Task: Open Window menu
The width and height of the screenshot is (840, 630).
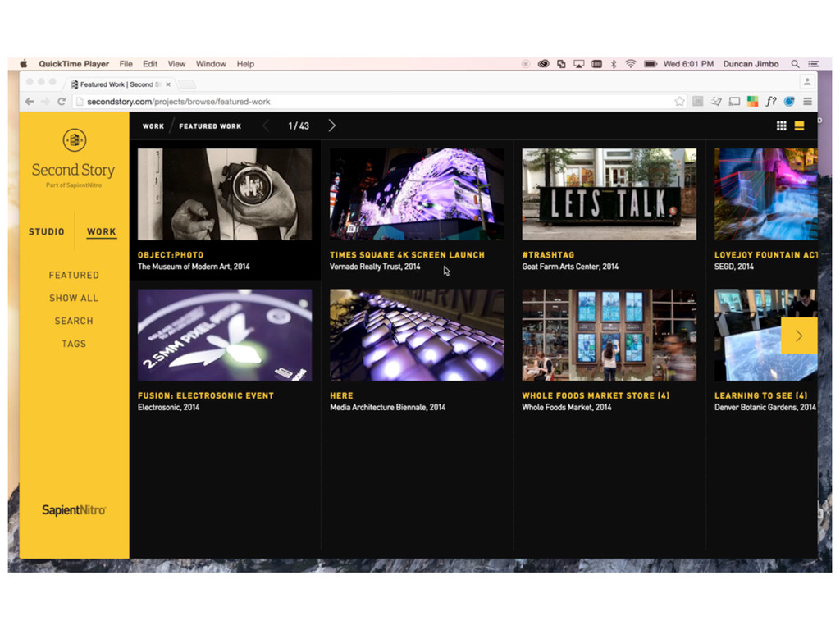Action: point(211,64)
